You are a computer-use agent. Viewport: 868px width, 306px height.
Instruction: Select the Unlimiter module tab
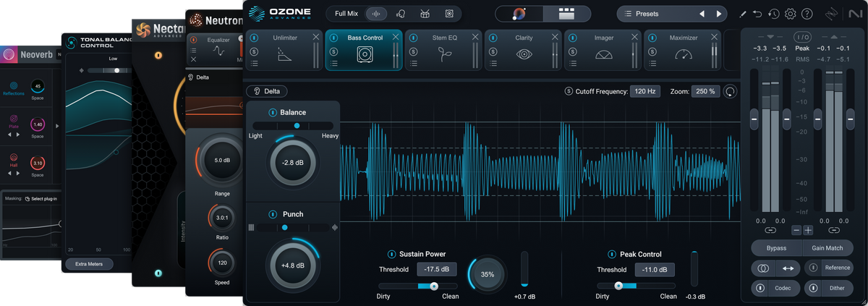pyautogui.click(x=284, y=51)
